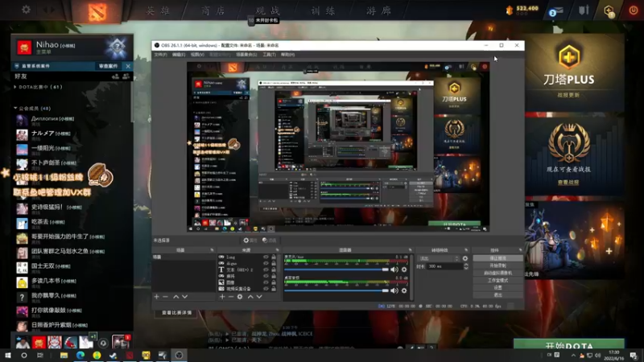Switch to the 观战 tab in Dota
This screenshot has width=644, height=362.
(268, 10)
